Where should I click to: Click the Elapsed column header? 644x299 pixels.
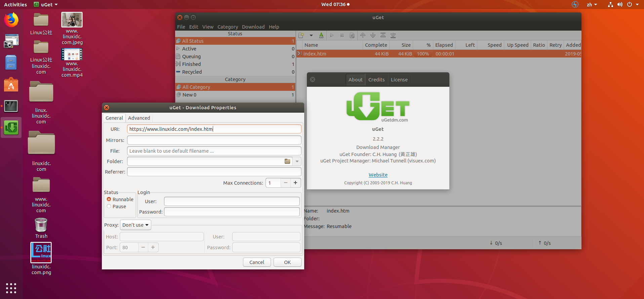(x=444, y=45)
